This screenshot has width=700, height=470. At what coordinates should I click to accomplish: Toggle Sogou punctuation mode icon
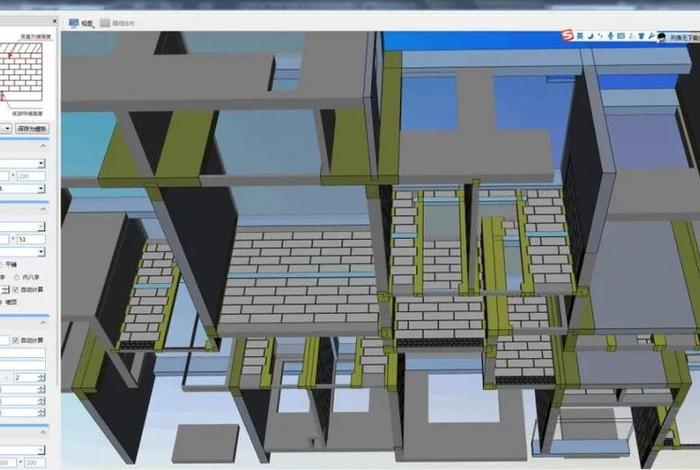pos(600,36)
